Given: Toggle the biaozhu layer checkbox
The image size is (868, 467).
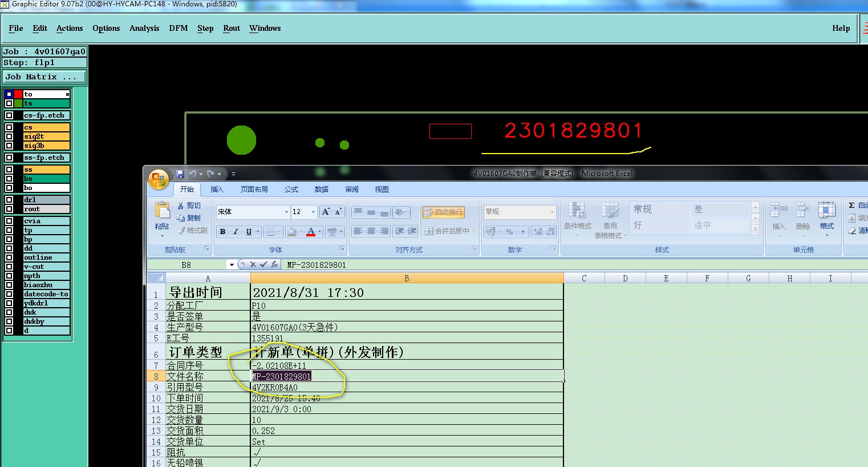Looking at the screenshot, I should click(9, 285).
